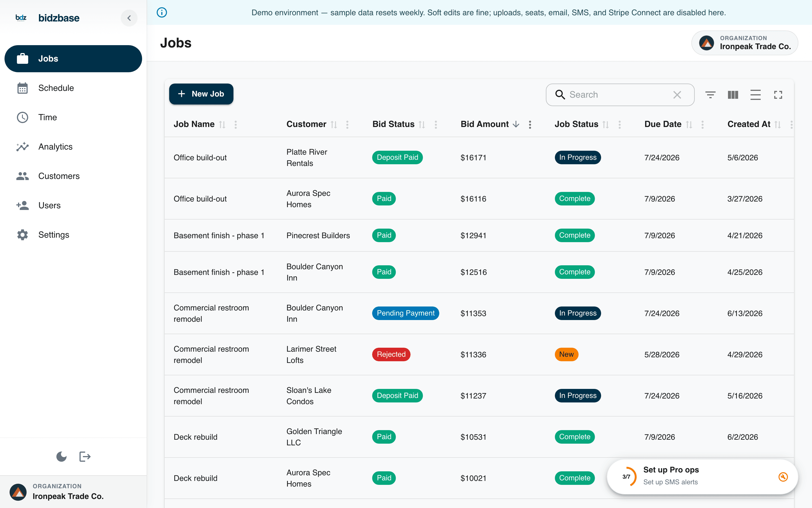Open Settings in the sidebar
Screen dimensions: 812x508
(73, 235)
